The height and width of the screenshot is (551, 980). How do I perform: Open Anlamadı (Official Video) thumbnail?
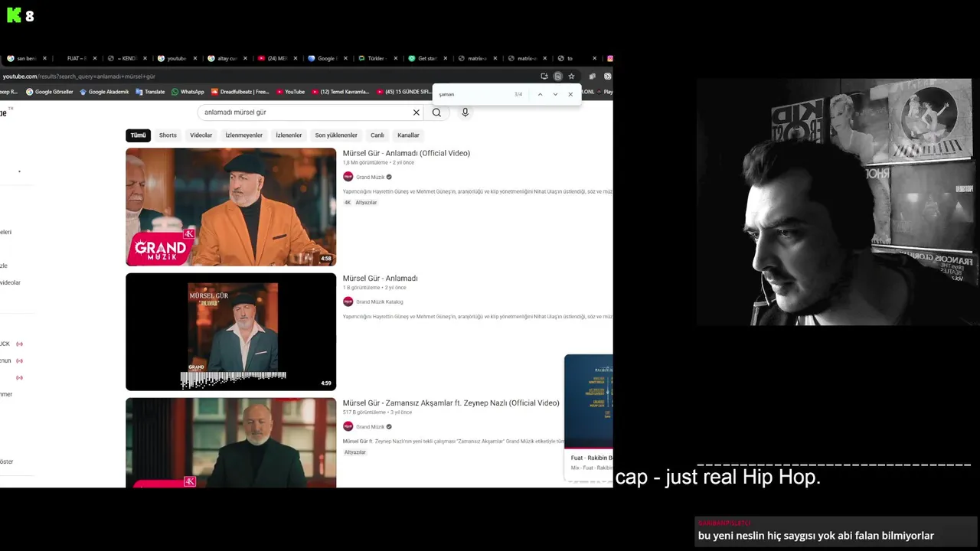(x=230, y=207)
